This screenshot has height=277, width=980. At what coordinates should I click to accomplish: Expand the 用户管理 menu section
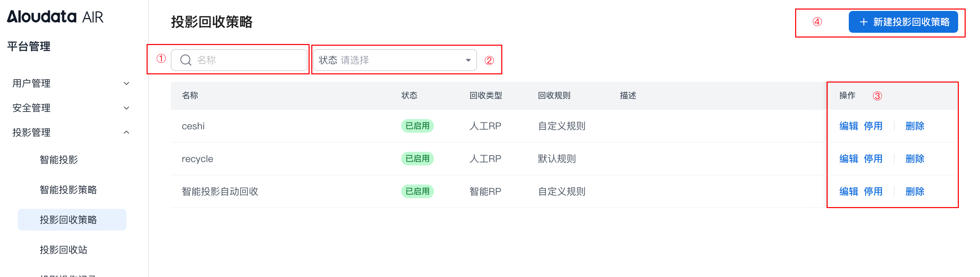[x=71, y=83]
